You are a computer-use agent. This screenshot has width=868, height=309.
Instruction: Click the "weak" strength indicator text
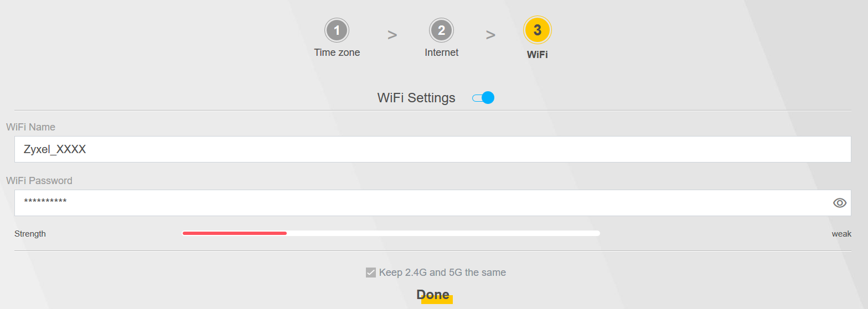(x=841, y=234)
